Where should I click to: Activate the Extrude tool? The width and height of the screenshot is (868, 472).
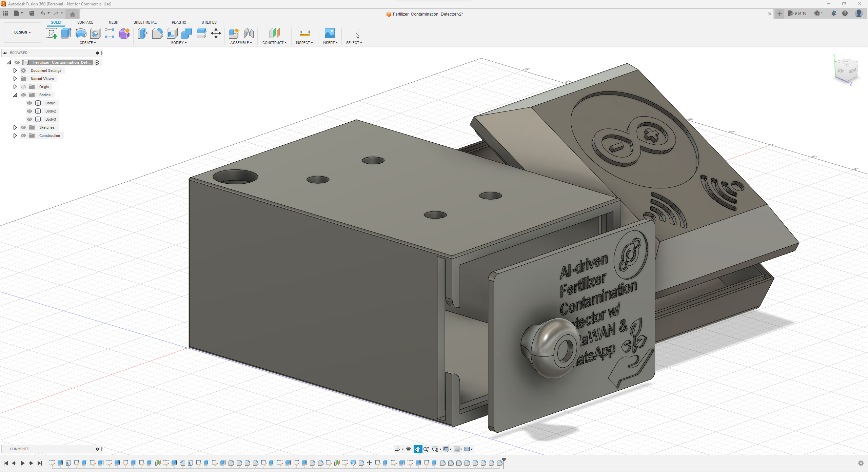pos(66,33)
